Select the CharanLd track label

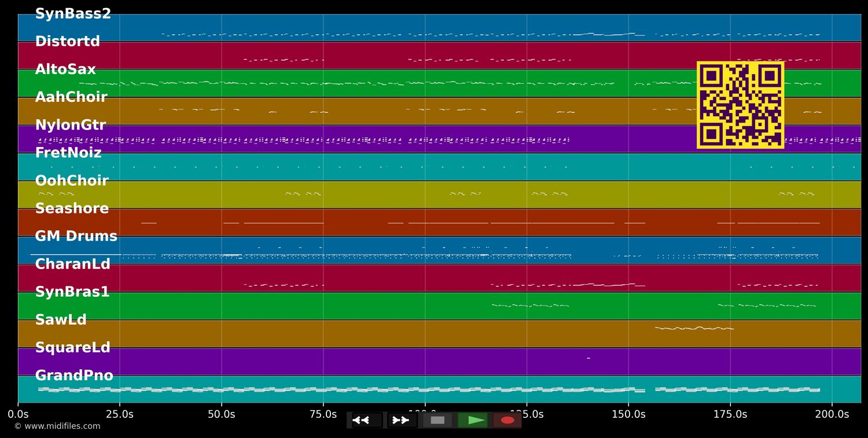(72, 264)
